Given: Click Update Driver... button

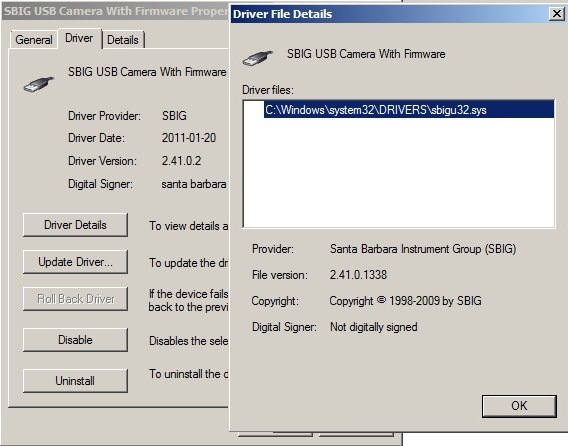Looking at the screenshot, I should (75, 262).
